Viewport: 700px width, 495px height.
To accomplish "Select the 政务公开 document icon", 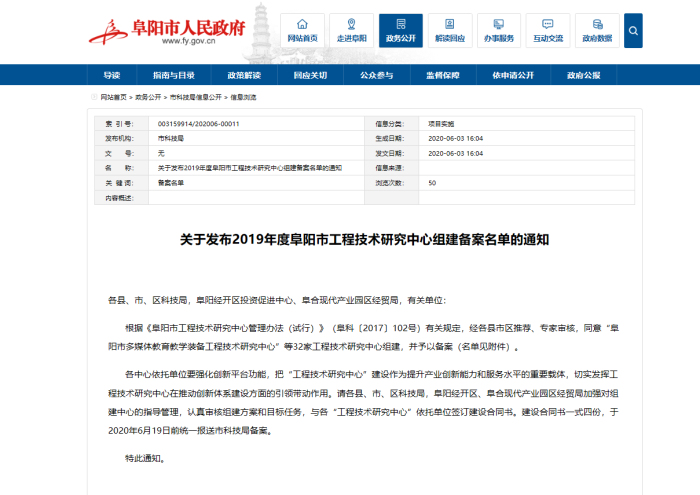I will coord(401,30).
